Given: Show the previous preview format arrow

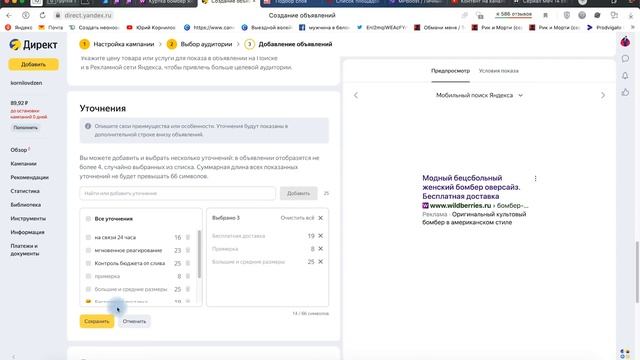Looking at the screenshot, I should 356,95.
